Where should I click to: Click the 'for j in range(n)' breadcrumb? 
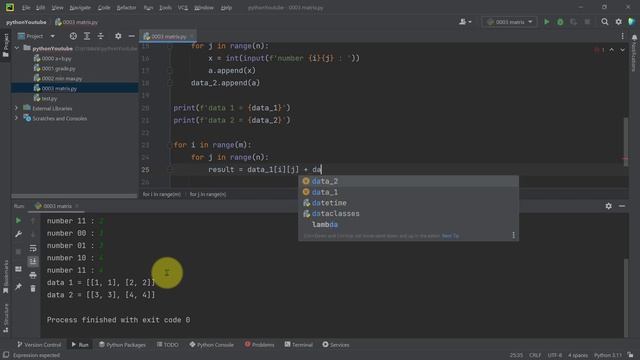coord(208,195)
